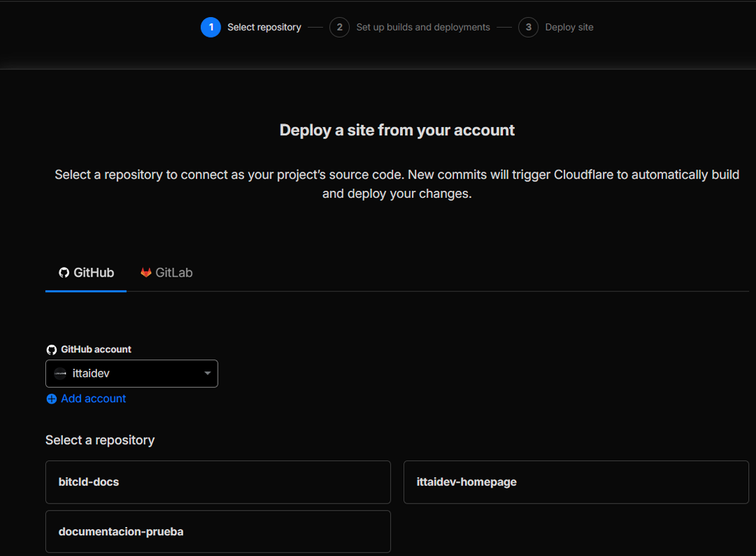Click the step 3 circle badge
This screenshot has width=756, height=556.
tap(528, 27)
